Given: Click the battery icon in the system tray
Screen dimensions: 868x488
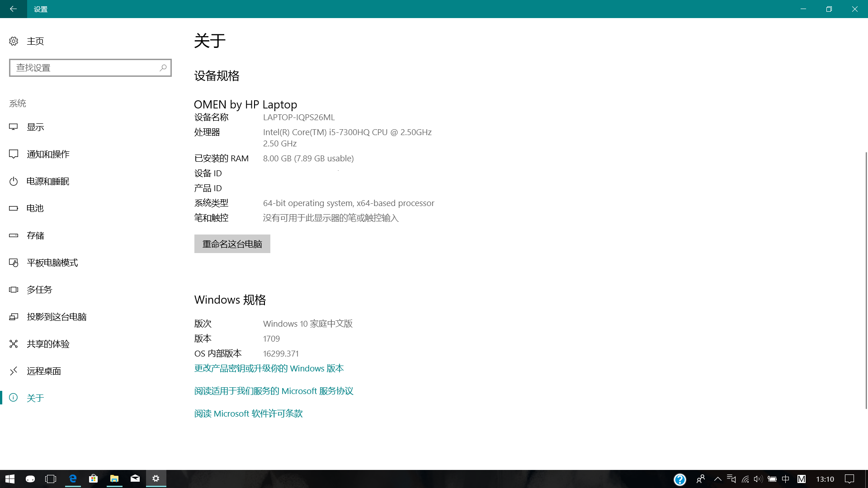Looking at the screenshot, I should [772, 479].
